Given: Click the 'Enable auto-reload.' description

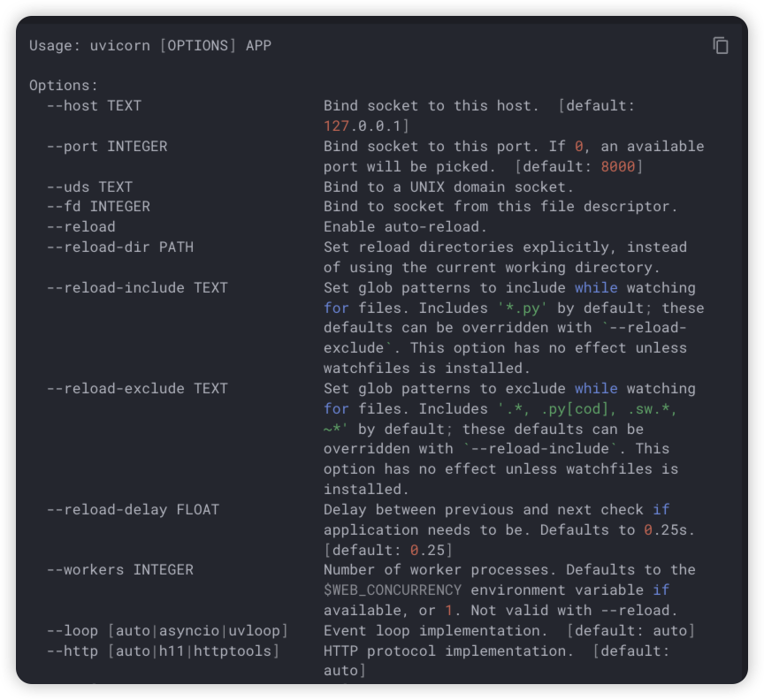Looking at the screenshot, I should pos(405,227).
